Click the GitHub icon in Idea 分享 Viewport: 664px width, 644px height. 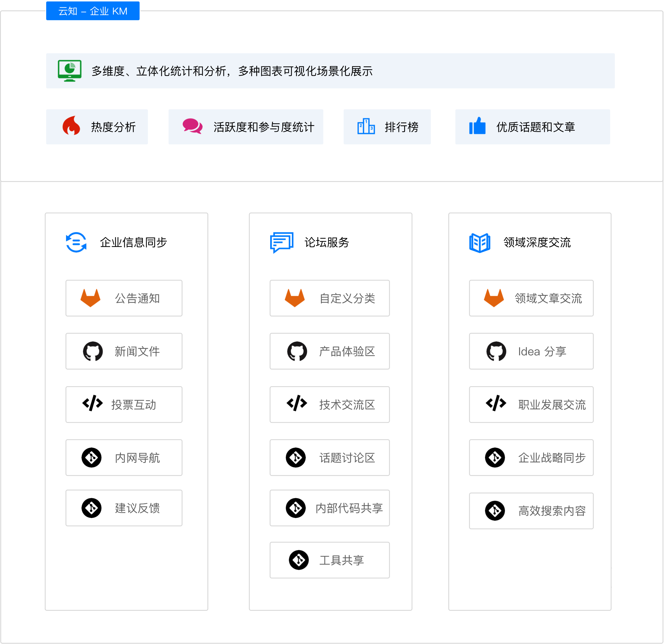tap(496, 351)
